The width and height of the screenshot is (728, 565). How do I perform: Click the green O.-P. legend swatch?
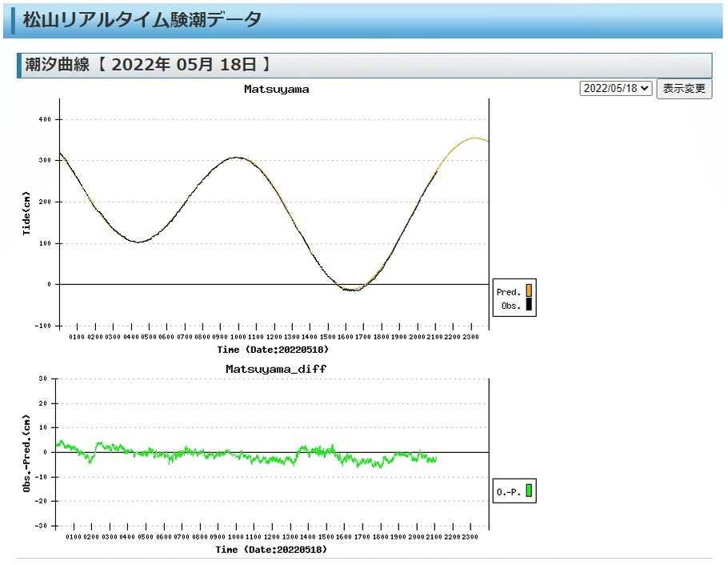(x=528, y=491)
